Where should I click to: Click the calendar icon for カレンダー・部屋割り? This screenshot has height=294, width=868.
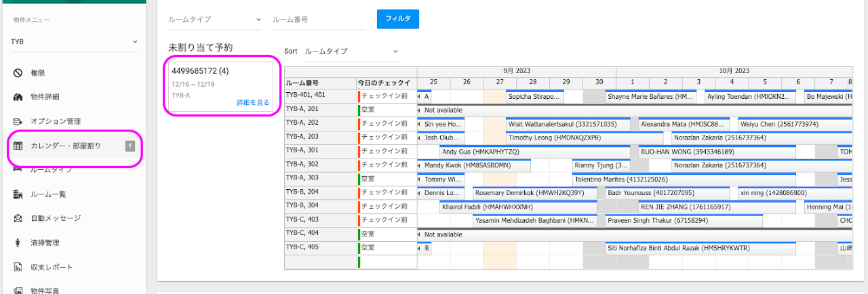point(18,146)
